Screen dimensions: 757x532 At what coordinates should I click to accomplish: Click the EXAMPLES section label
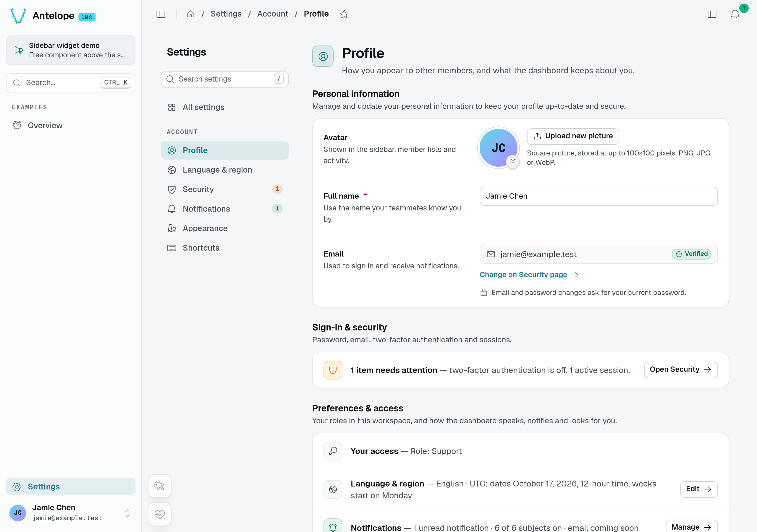click(29, 107)
